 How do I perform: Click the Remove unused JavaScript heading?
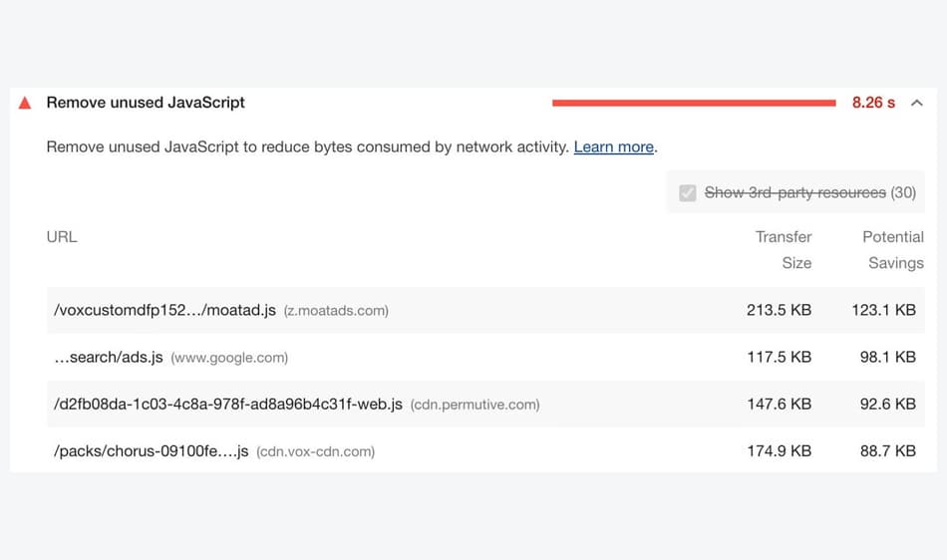pyautogui.click(x=146, y=103)
